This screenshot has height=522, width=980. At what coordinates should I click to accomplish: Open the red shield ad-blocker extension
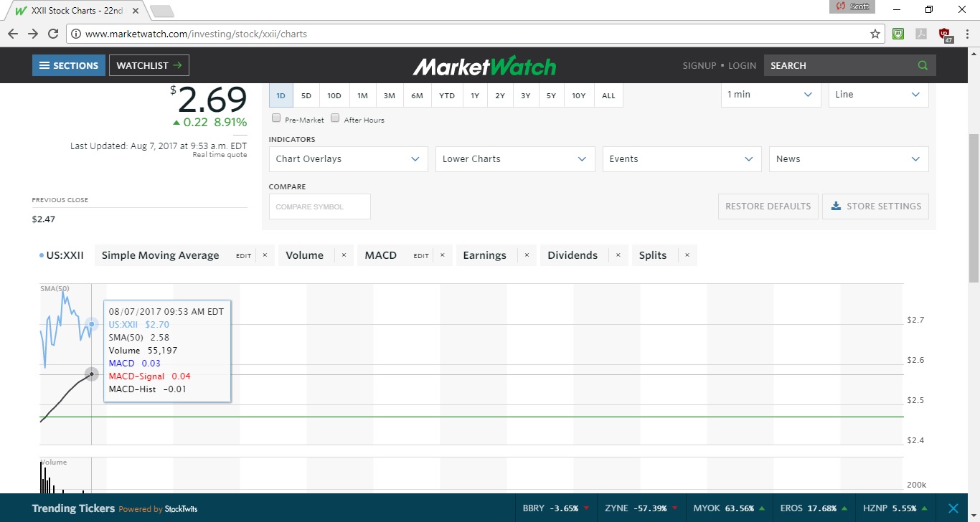945,34
